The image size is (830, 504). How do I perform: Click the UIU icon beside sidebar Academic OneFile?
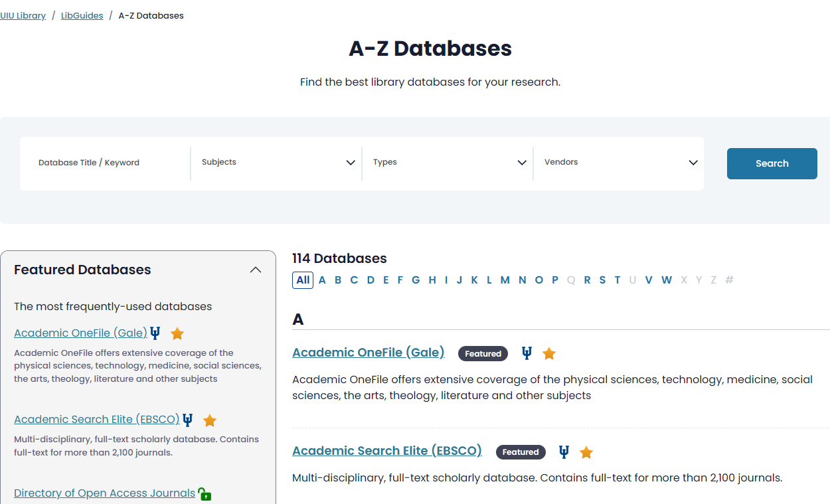click(155, 333)
